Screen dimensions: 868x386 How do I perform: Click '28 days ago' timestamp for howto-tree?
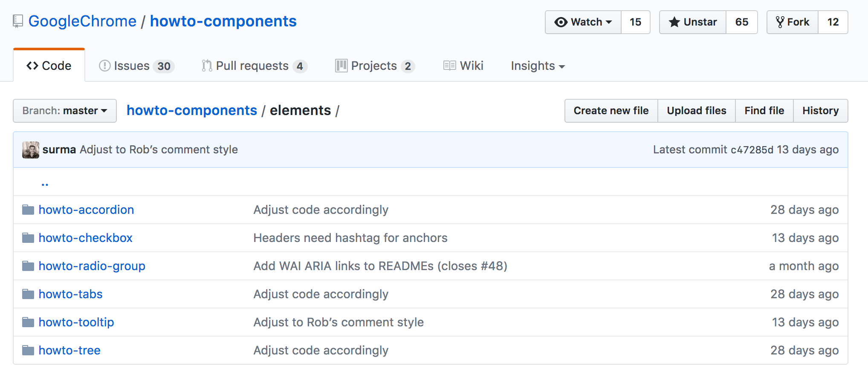coord(804,350)
